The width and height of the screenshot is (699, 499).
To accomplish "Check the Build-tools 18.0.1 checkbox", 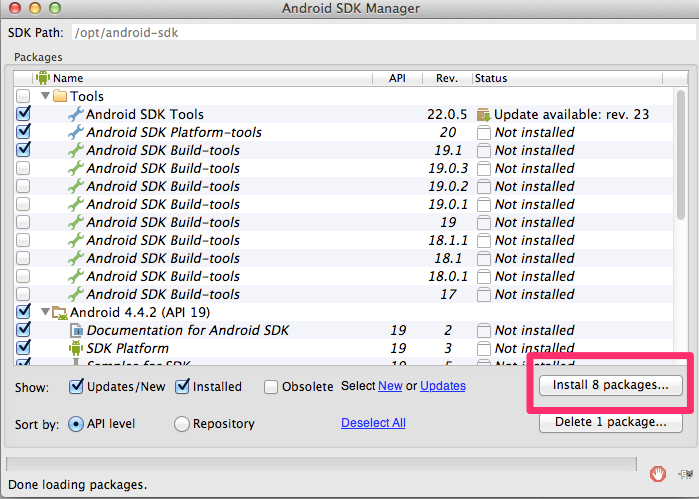I will [x=23, y=276].
